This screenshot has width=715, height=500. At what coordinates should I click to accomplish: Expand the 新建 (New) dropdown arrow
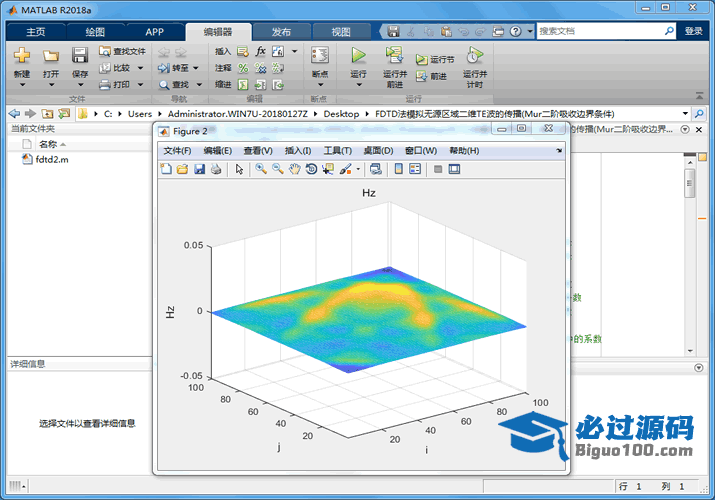[x=21, y=84]
